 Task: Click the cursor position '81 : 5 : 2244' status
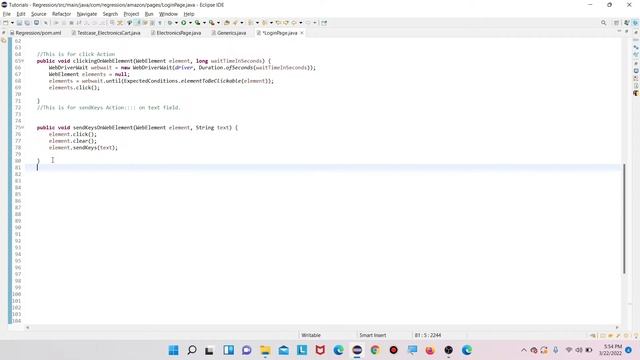coord(428,335)
